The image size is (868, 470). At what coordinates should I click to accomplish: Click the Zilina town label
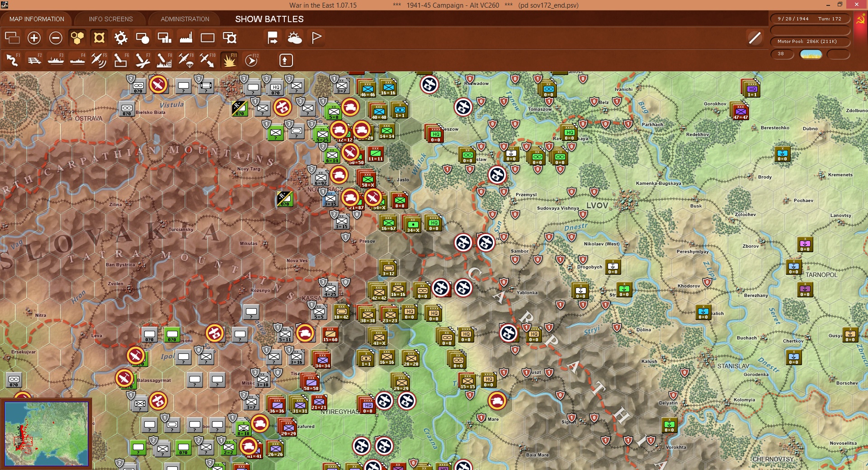pyautogui.click(x=116, y=205)
